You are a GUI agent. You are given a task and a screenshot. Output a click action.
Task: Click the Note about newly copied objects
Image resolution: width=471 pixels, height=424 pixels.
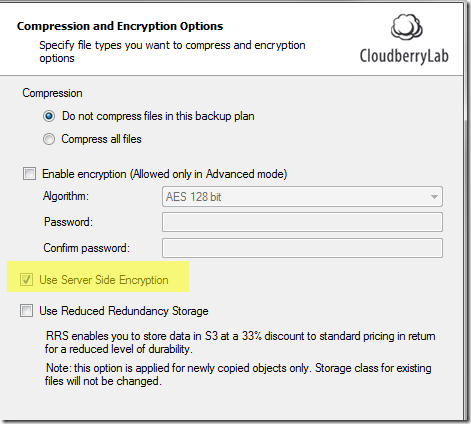point(238,374)
